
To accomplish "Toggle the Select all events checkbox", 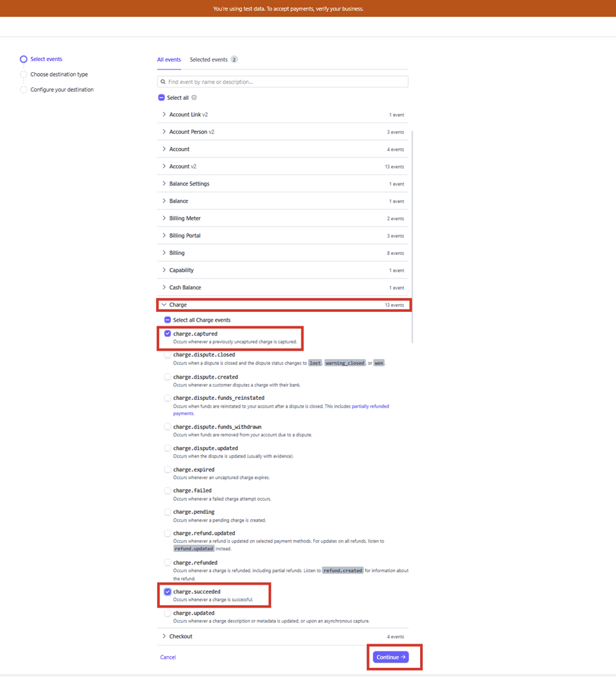I will [x=161, y=98].
